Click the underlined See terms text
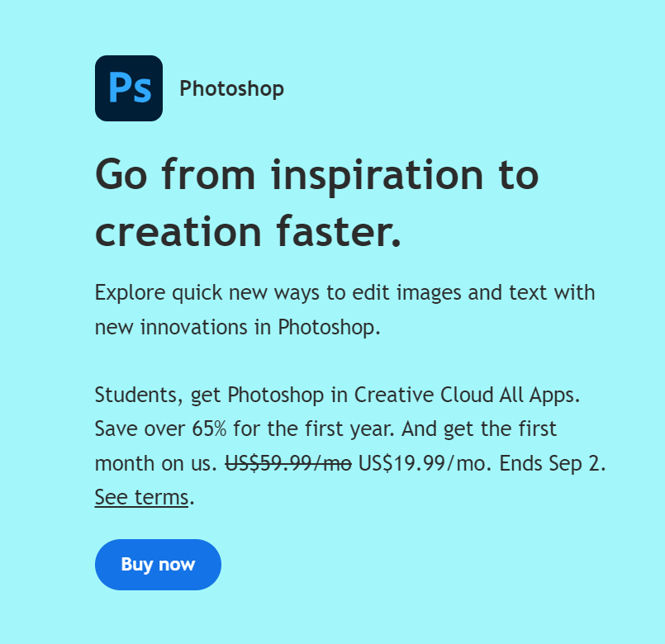The image size is (665, 644). click(x=140, y=497)
